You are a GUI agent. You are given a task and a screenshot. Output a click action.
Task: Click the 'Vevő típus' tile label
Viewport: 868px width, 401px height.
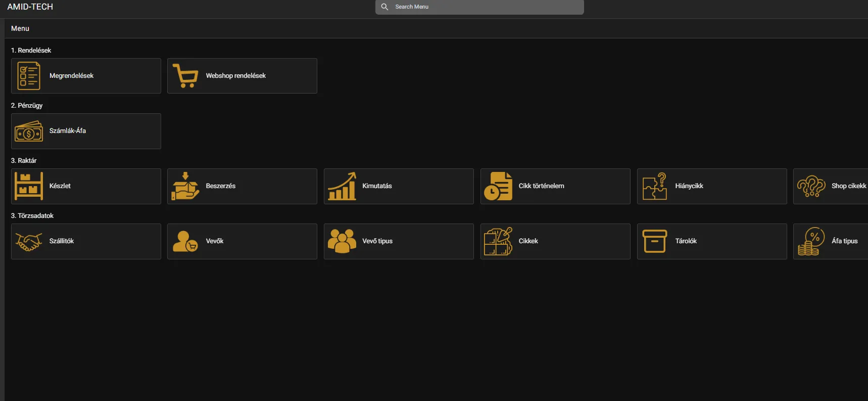coord(377,241)
